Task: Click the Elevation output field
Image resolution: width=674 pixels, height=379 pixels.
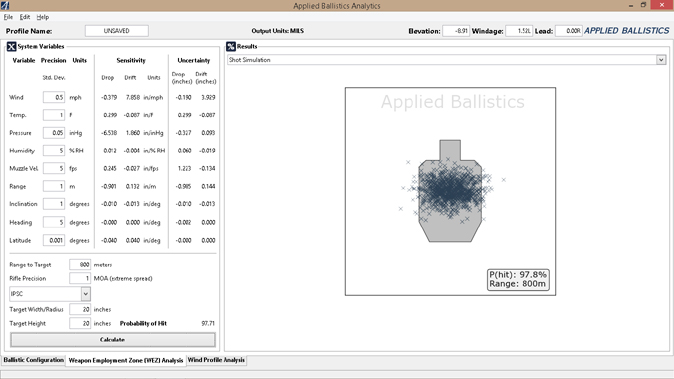Action: coord(456,31)
